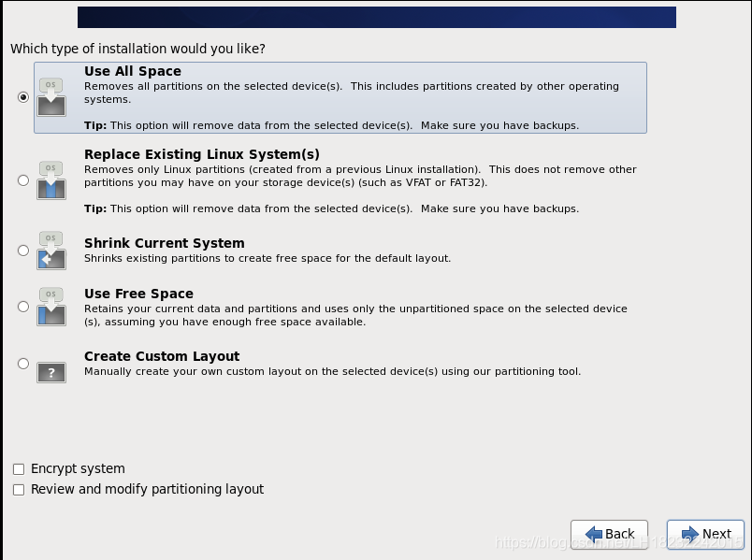
Task: Click the Shrink Current System title text
Action: click(x=165, y=243)
